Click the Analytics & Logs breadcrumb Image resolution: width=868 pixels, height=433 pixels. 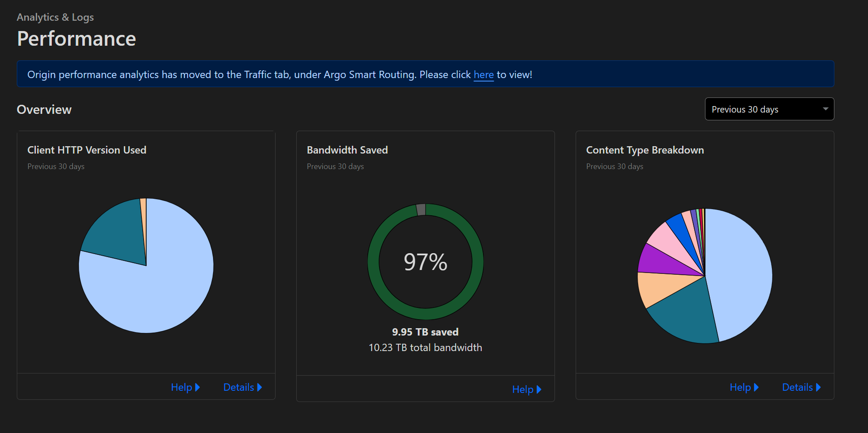(55, 17)
